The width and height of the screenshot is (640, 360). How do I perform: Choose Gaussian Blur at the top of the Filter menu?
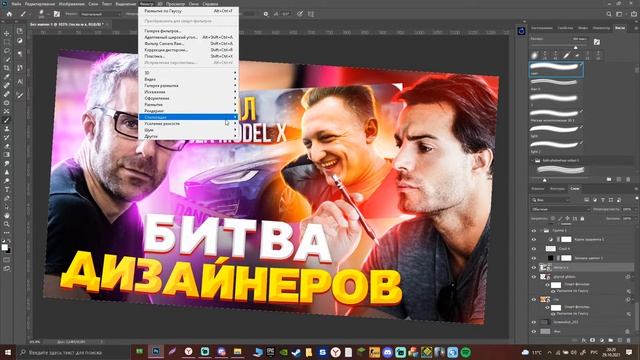pyautogui.click(x=188, y=11)
